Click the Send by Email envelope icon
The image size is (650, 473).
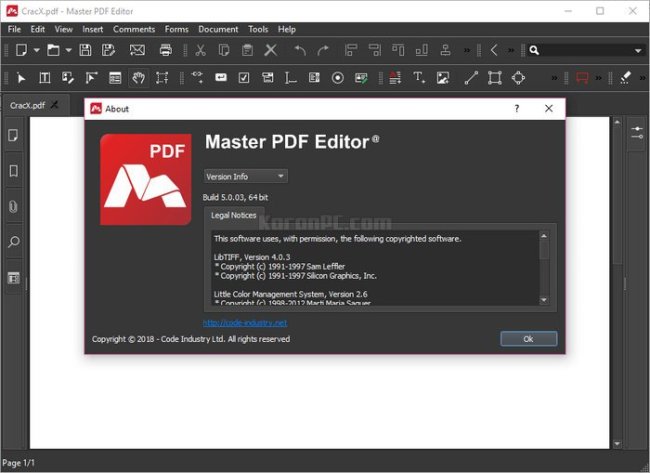point(137,50)
